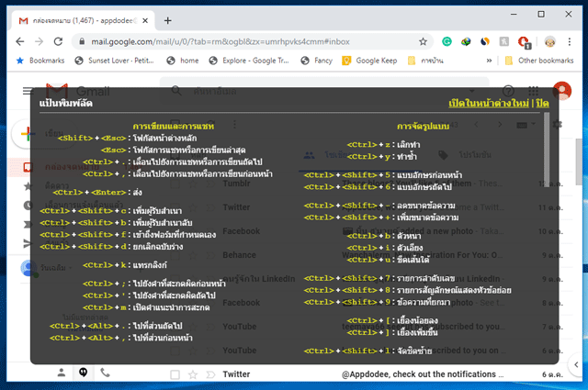Open the Sunset Lover bookmark

114,61
